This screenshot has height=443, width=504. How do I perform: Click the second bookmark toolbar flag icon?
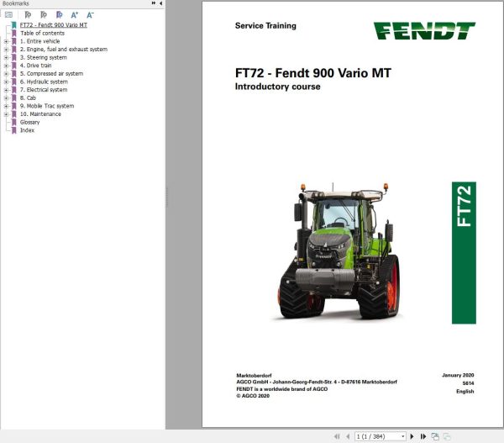coord(44,15)
